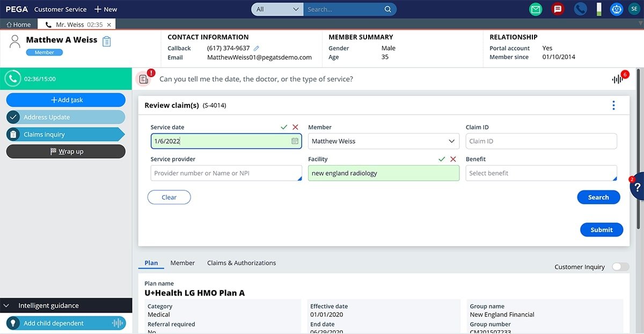Open the chatbot assistant icon

click(x=616, y=9)
